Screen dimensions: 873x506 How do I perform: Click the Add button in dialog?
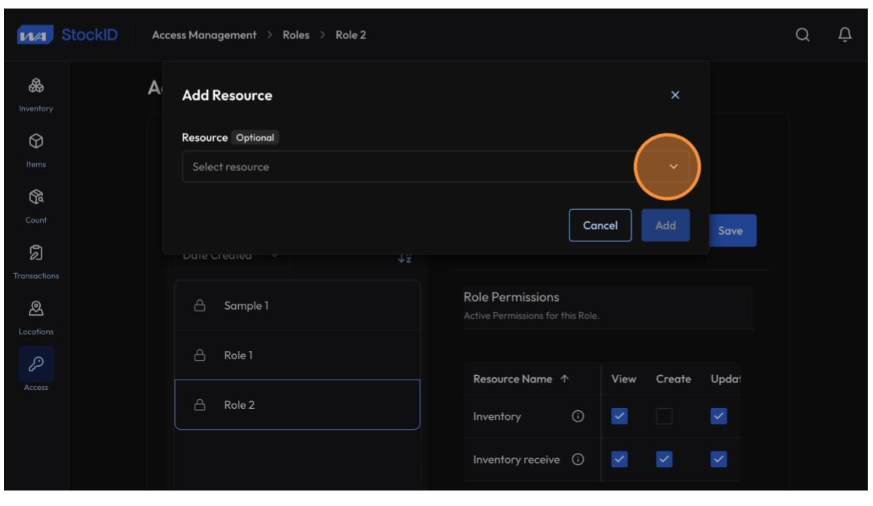(665, 225)
